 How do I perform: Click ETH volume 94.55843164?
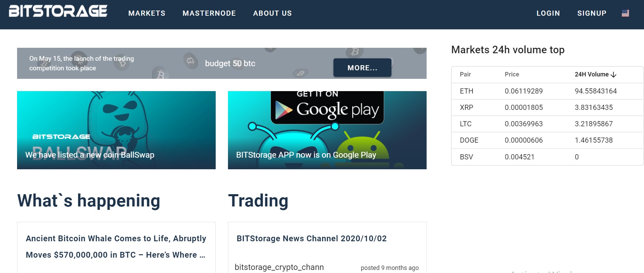pyautogui.click(x=596, y=91)
